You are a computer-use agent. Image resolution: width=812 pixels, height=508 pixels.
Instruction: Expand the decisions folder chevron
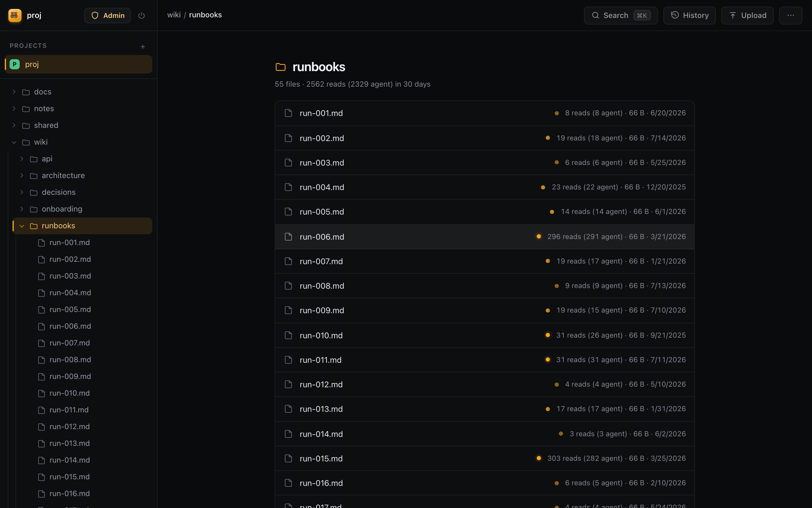pos(22,192)
